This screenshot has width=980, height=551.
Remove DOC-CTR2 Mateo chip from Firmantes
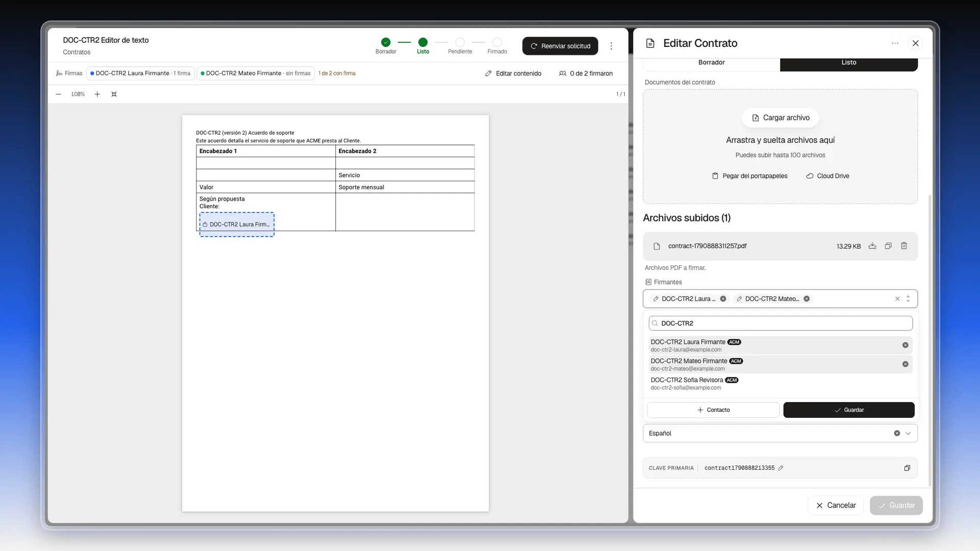tap(806, 299)
